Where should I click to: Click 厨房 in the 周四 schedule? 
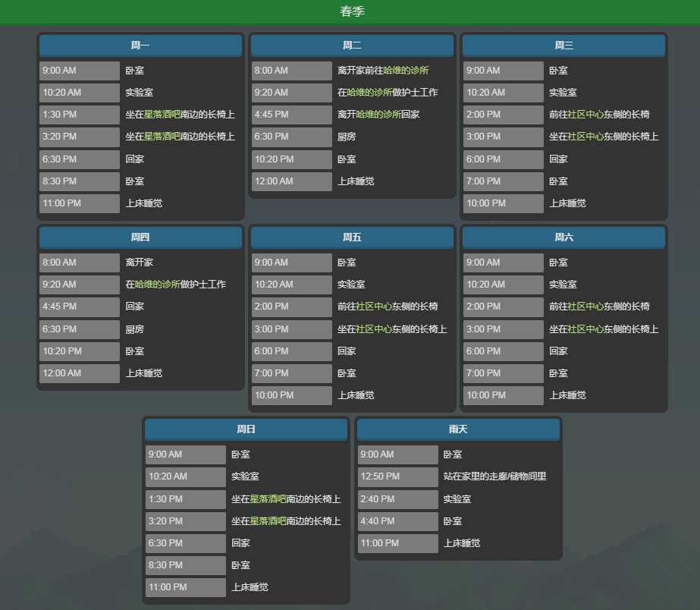134,329
